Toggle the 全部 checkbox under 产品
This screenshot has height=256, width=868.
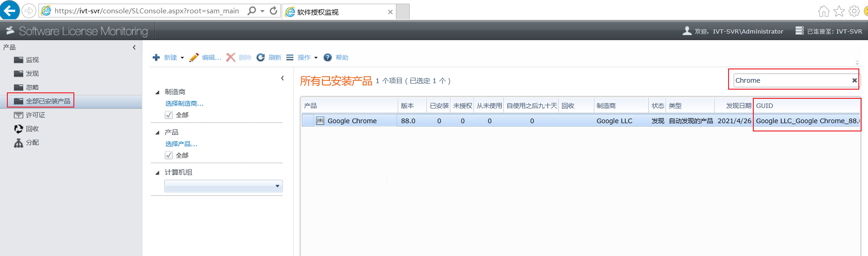click(169, 155)
